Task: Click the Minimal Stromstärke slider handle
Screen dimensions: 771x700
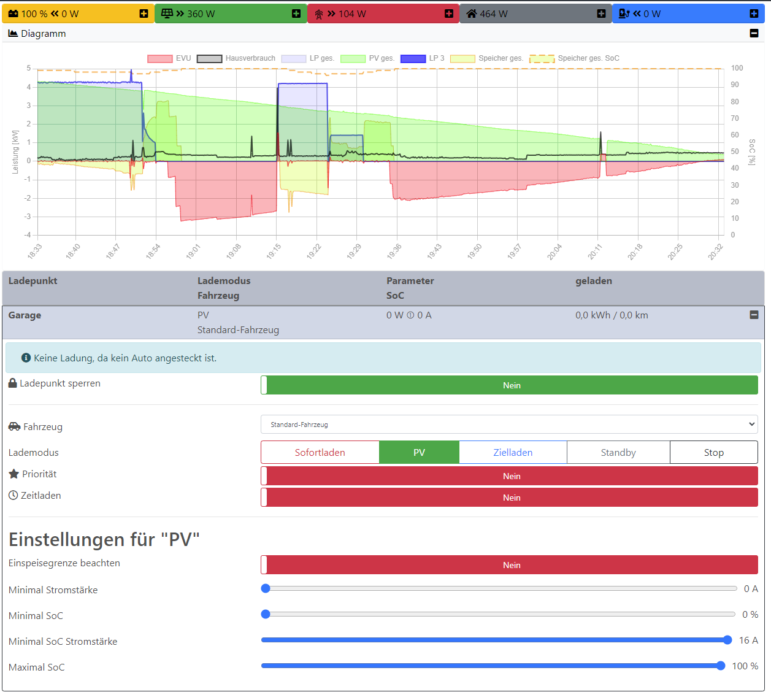Action: coord(266,588)
